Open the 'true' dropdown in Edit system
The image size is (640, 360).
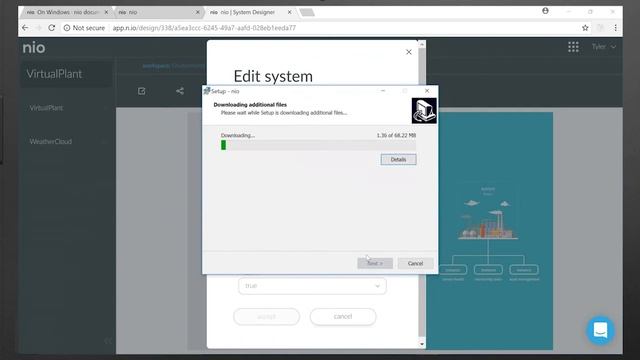coord(312,286)
